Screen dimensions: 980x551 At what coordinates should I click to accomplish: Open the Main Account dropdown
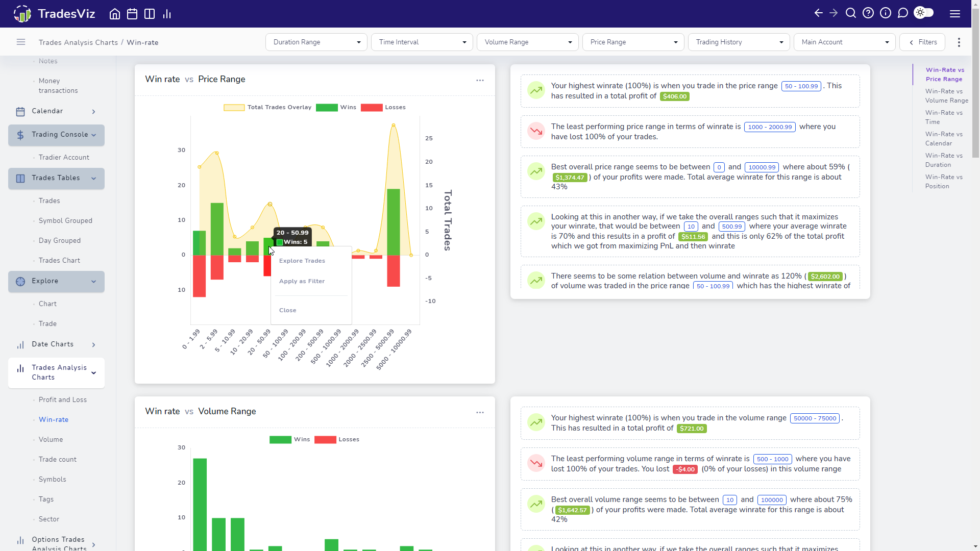845,42
